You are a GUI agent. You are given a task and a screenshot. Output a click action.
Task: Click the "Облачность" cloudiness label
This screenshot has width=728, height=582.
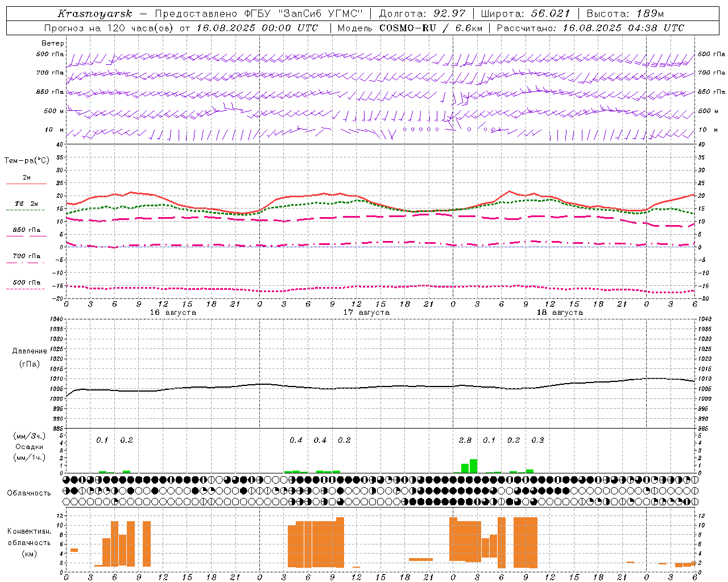[29, 493]
